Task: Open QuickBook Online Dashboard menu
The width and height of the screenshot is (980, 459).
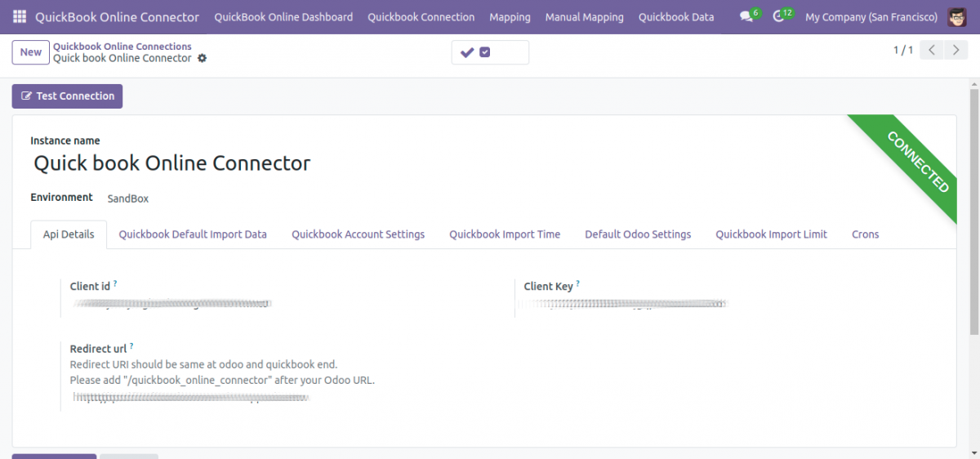Action: coord(283,17)
